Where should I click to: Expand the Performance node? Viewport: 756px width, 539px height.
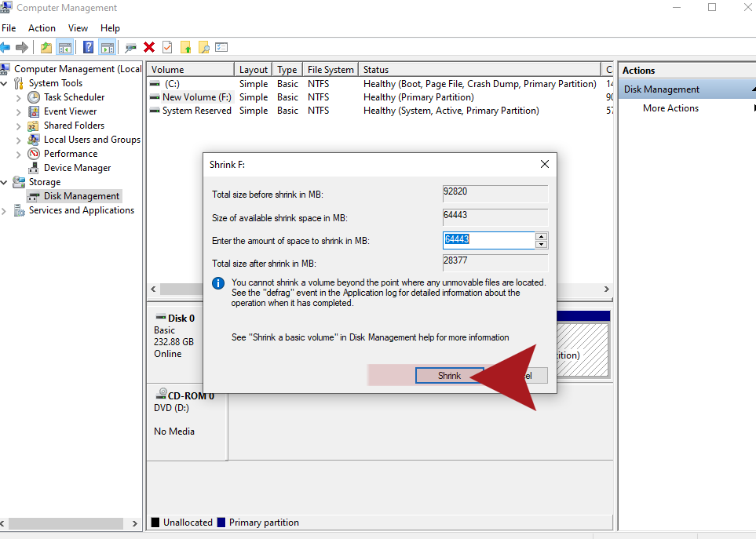click(x=19, y=154)
